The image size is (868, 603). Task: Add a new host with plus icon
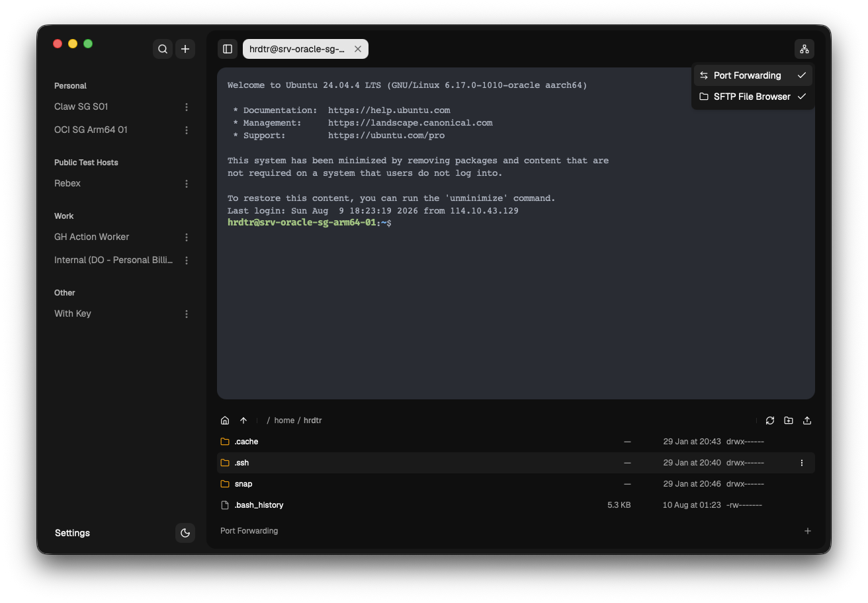point(185,49)
